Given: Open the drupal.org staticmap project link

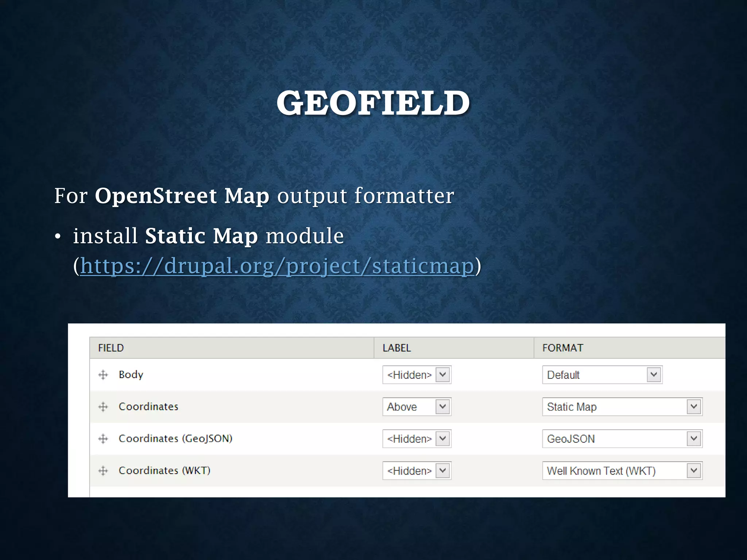Looking at the screenshot, I should click(x=276, y=266).
